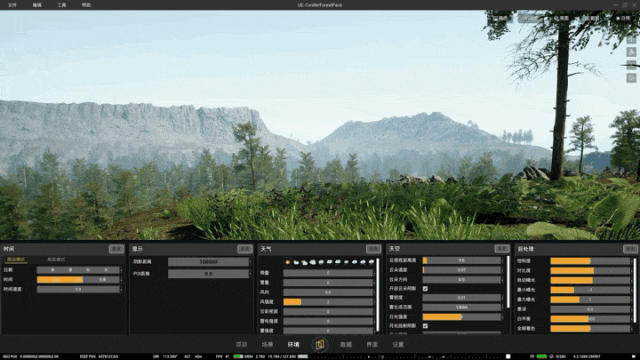
Task: Click the round center icon in bottom navigation
Action: click(x=320, y=344)
